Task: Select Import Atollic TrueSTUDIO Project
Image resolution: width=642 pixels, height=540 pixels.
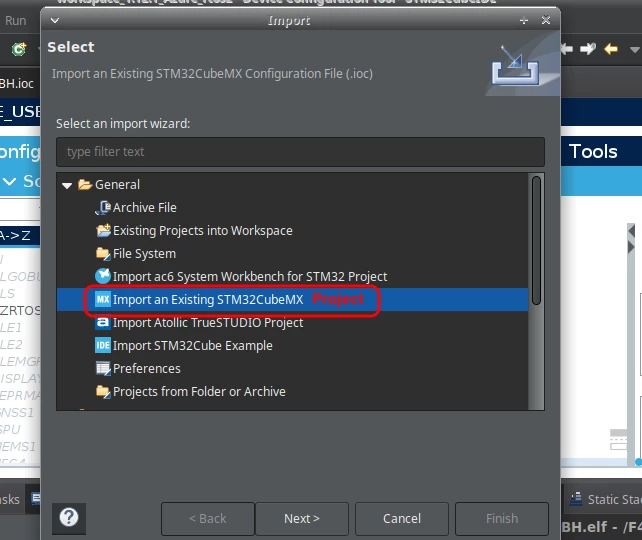Action: click(x=208, y=323)
